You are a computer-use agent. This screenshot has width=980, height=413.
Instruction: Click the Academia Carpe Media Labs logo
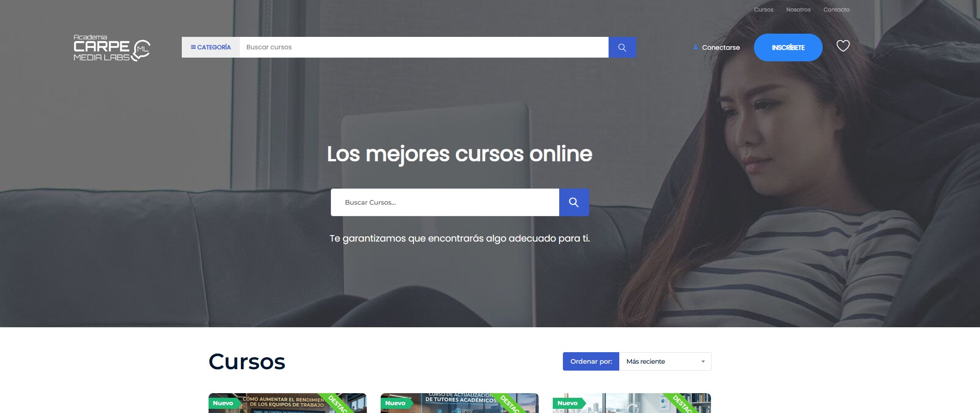(112, 48)
